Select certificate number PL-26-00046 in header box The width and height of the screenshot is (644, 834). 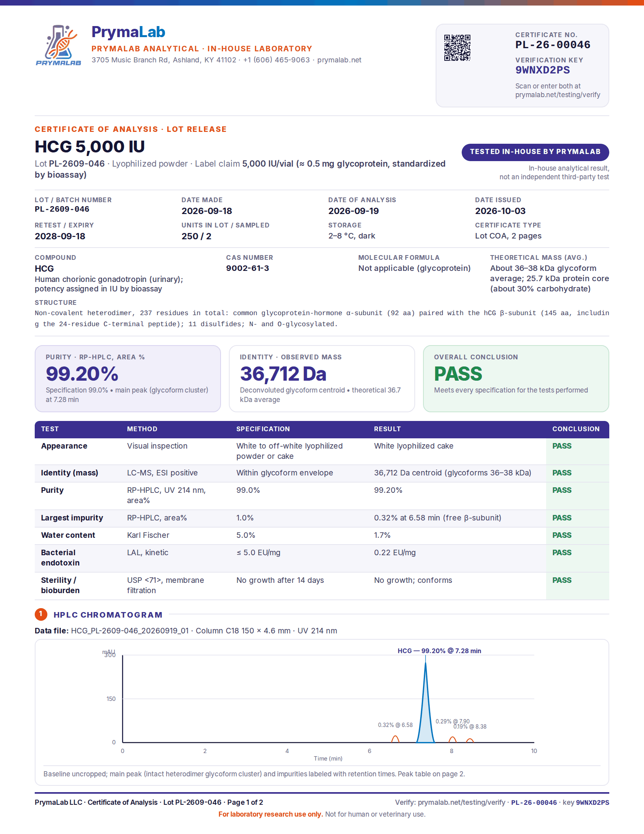coord(553,45)
